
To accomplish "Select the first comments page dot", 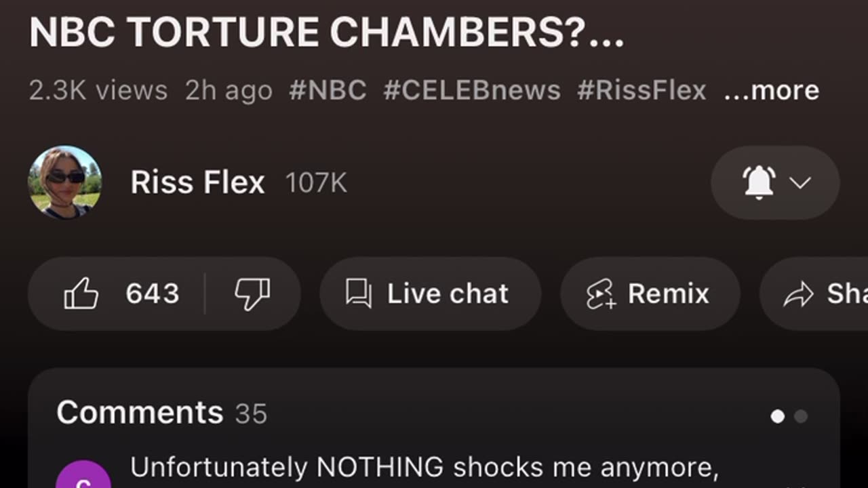I will point(778,416).
